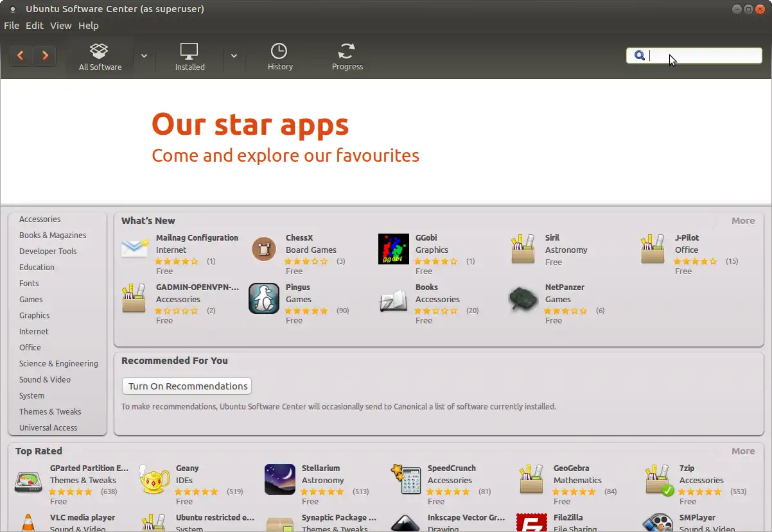Click the Pingus app title
This screenshot has height=532, width=772.
coord(298,287)
